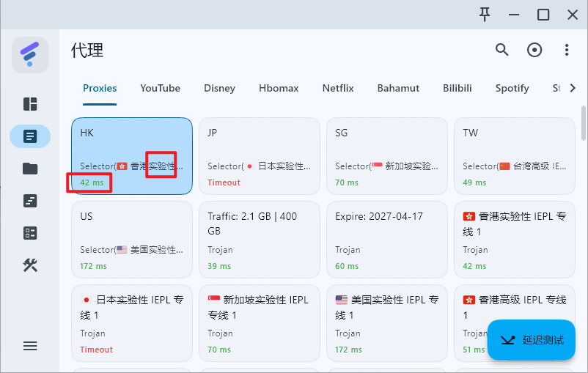Click the vertical scrollbar on right

coord(584,125)
